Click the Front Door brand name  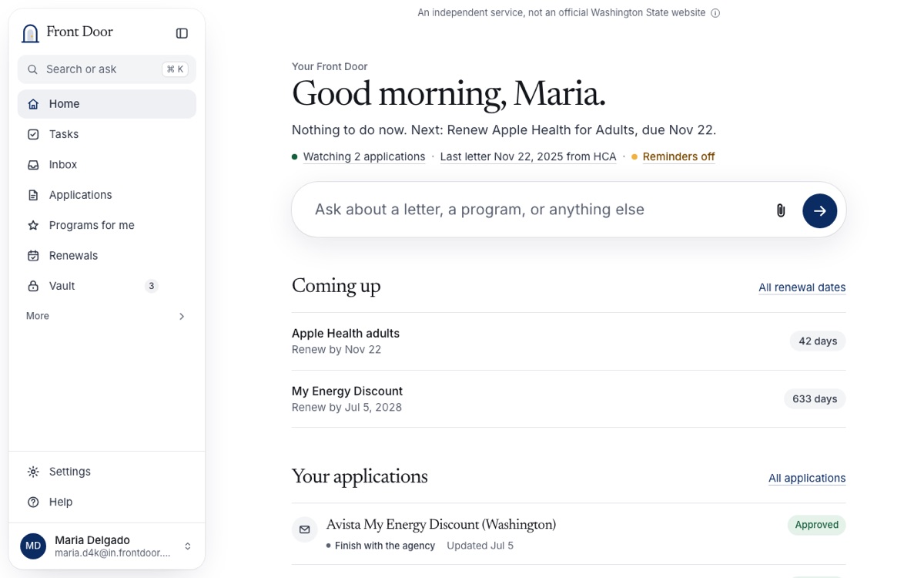pyautogui.click(x=79, y=32)
